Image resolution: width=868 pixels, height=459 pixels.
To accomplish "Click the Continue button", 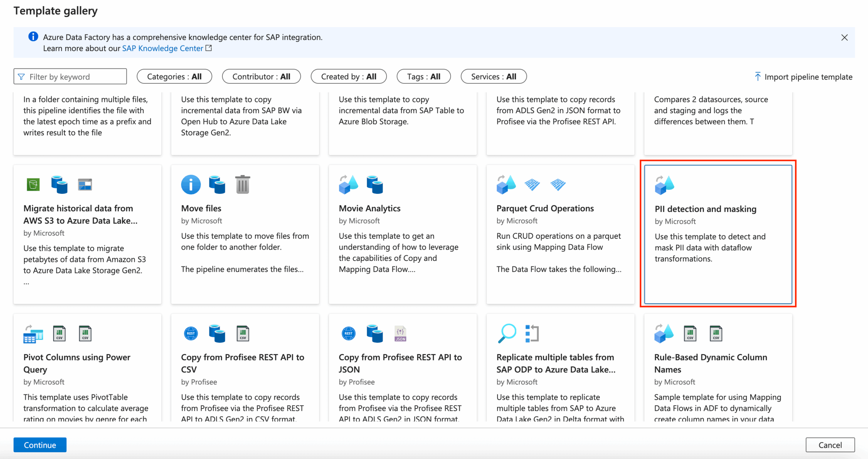I will point(40,445).
